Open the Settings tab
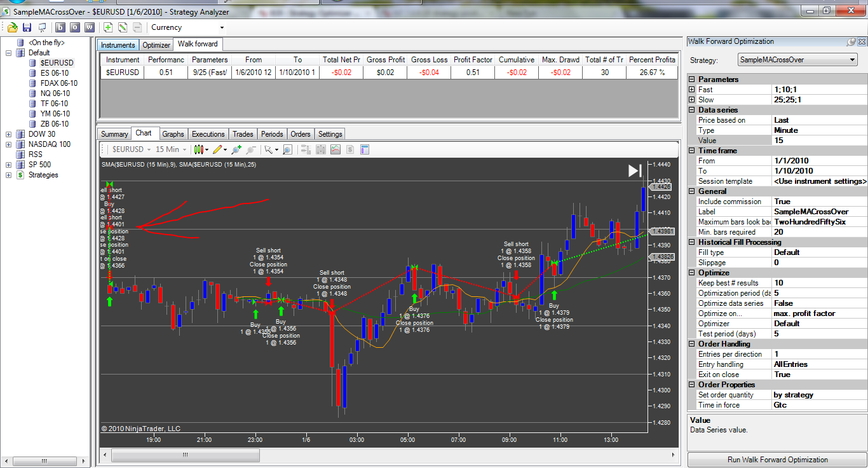The height and width of the screenshot is (468, 868). tap(330, 134)
